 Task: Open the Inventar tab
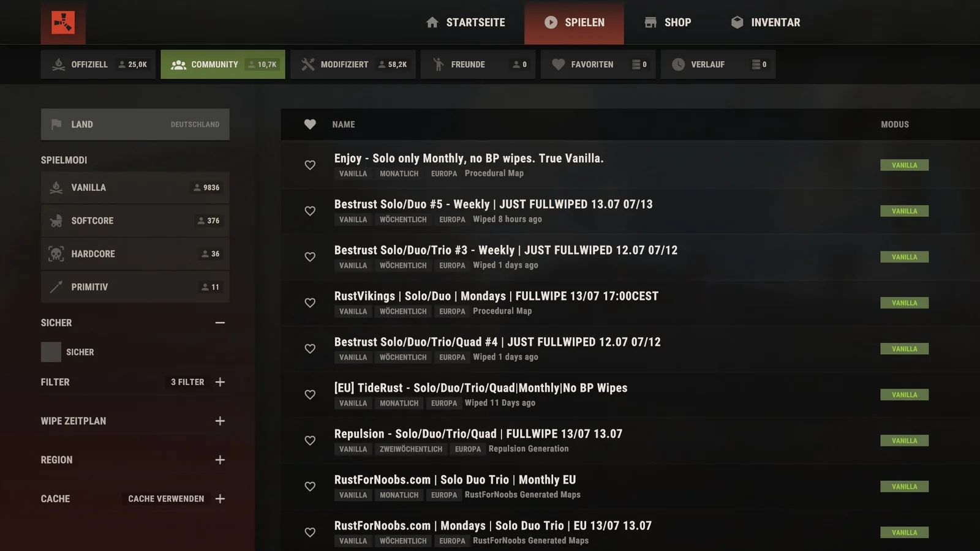[766, 23]
